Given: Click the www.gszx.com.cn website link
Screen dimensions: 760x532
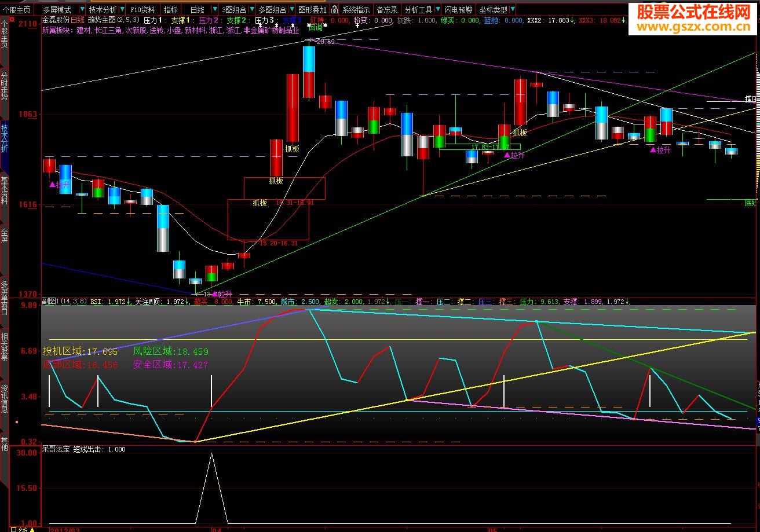Looking at the screenshot, I should click(x=693, y=25).
